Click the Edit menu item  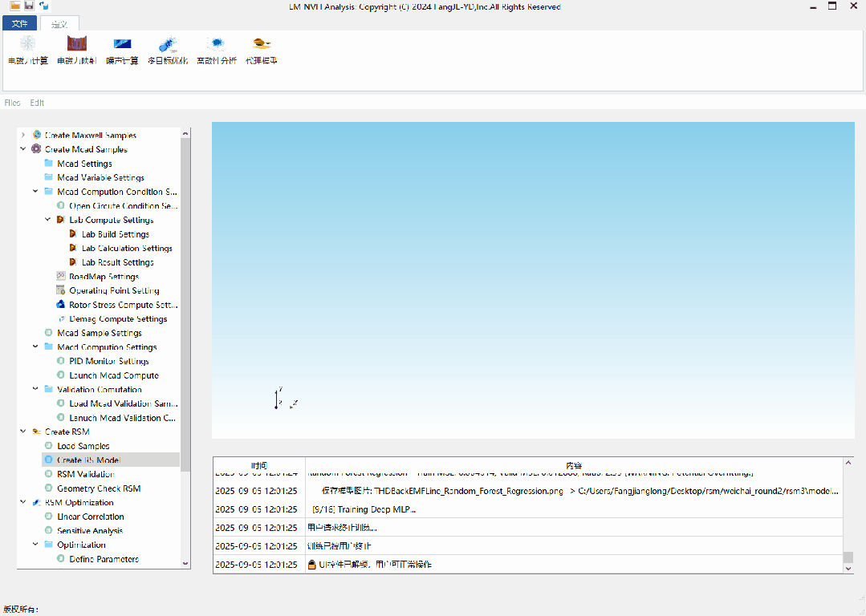(x=37, y=103)
